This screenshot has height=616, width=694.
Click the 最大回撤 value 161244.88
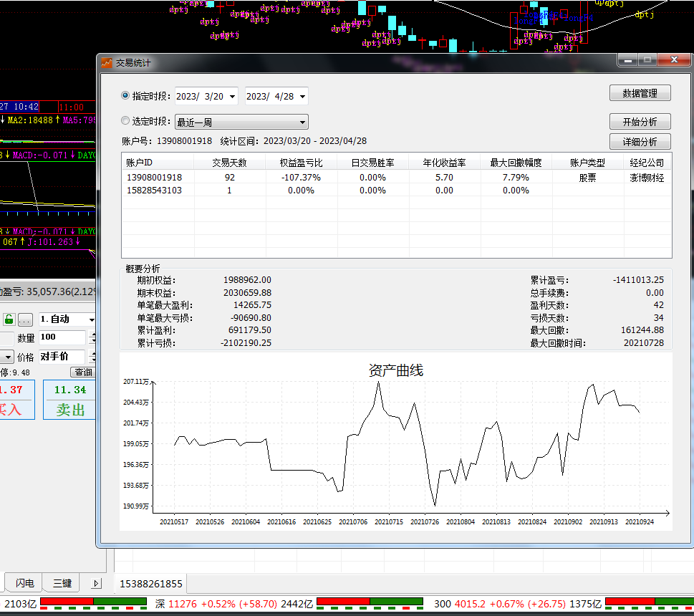[642, 329]
